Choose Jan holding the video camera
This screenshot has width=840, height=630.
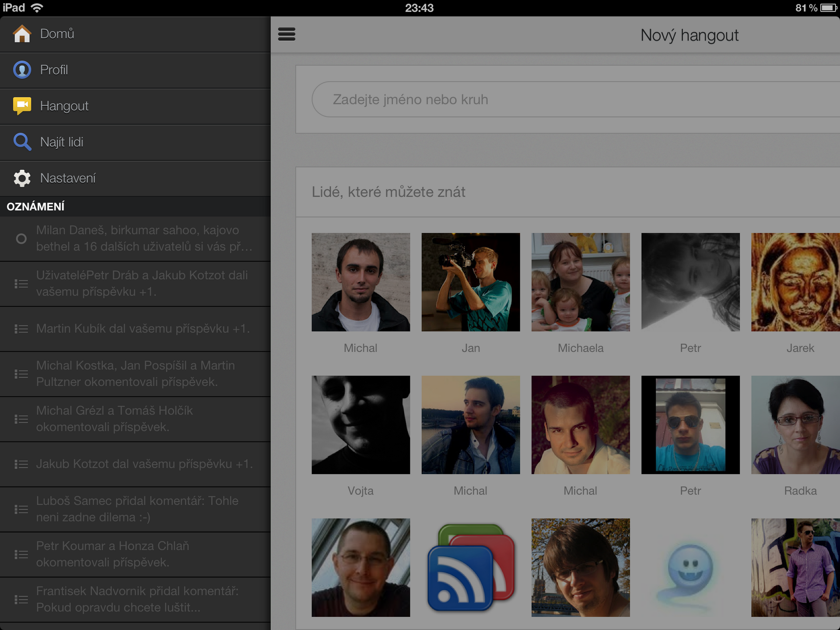point(470,282)
